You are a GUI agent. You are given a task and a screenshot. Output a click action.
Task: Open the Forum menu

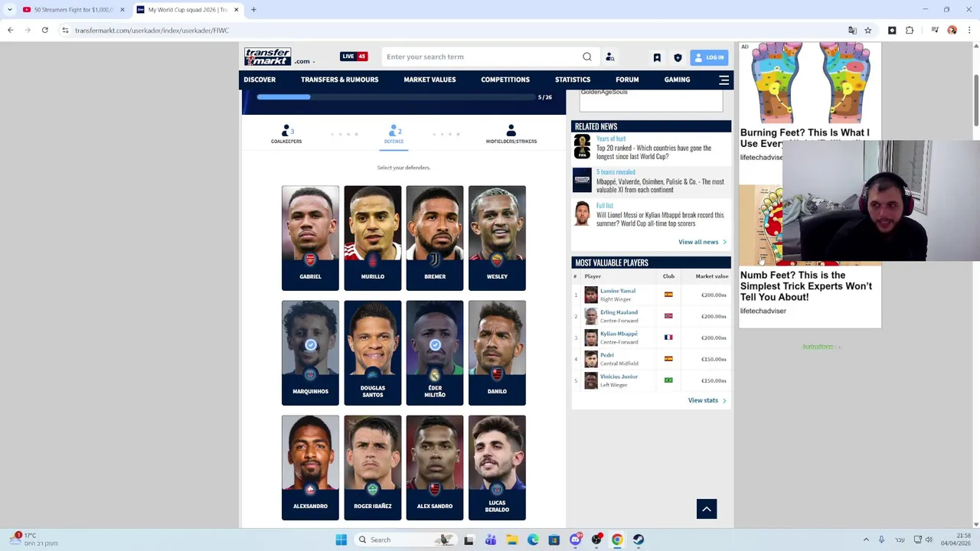coord(627,80)
